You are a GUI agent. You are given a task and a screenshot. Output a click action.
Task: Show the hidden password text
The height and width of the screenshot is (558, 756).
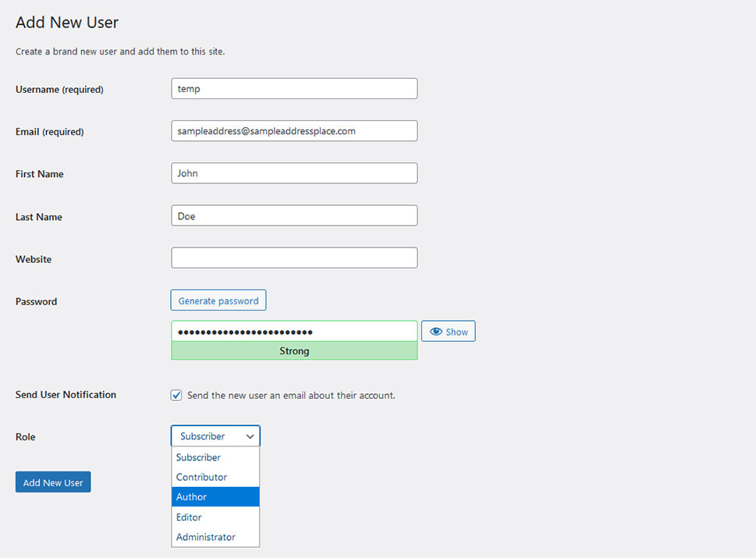point(449,332)
